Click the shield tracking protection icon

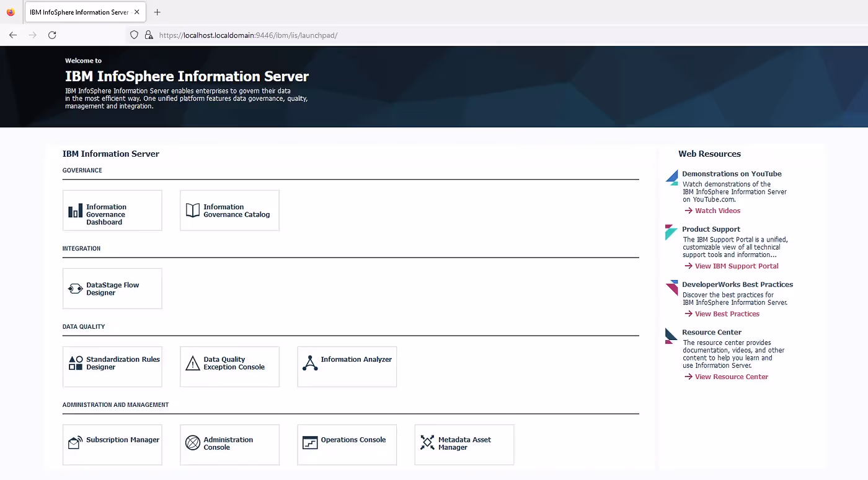click(134, 35)
